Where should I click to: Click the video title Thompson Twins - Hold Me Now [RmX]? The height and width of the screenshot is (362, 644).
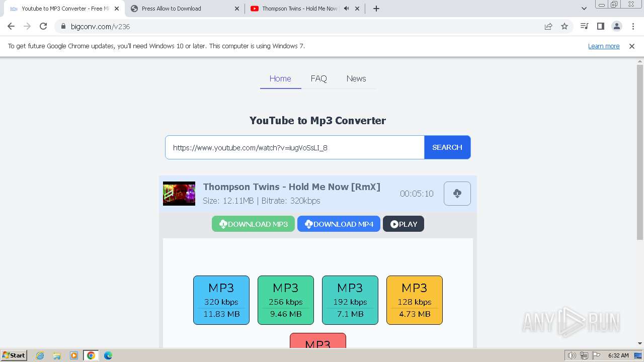click(x=292, y=187)
